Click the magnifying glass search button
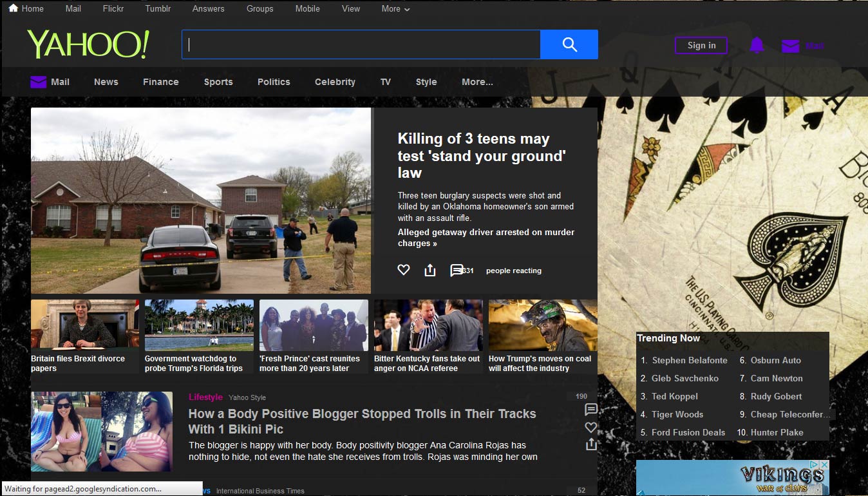 click(x=569, y=44)
